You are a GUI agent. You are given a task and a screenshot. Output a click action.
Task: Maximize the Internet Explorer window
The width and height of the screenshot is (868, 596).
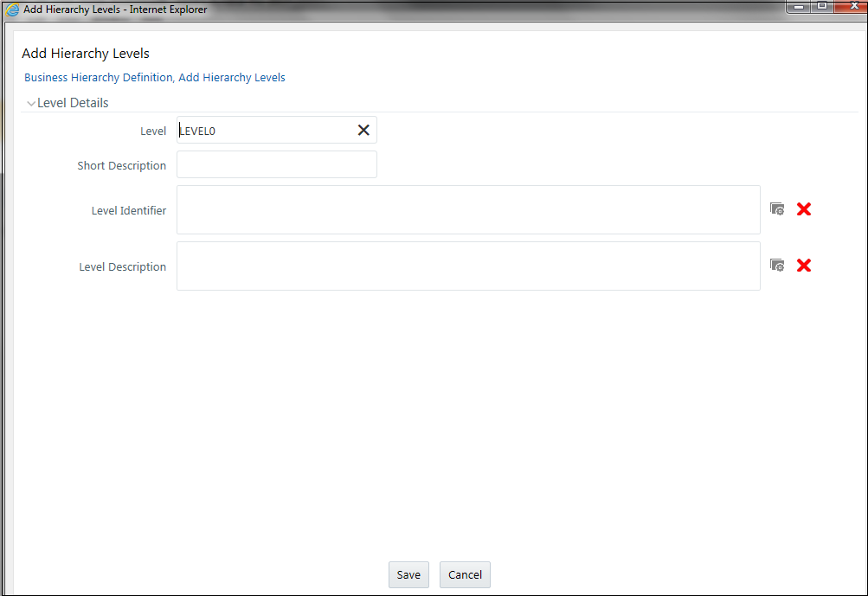point(823,7)
